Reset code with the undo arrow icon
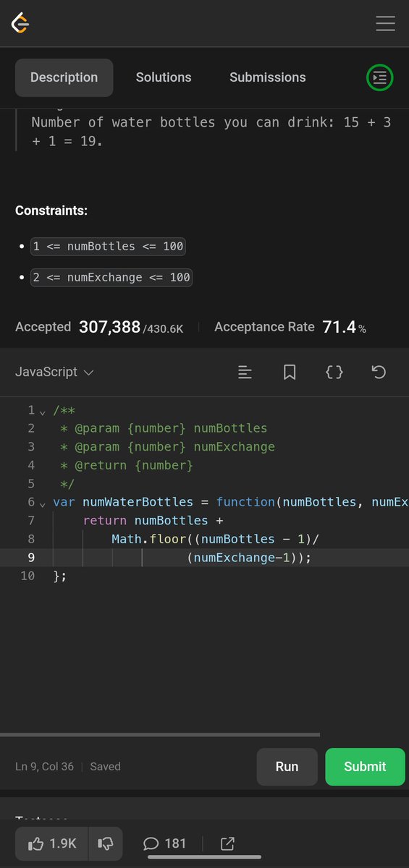The width and height of the screenshot is (409, 868). [x=379, y=373]
